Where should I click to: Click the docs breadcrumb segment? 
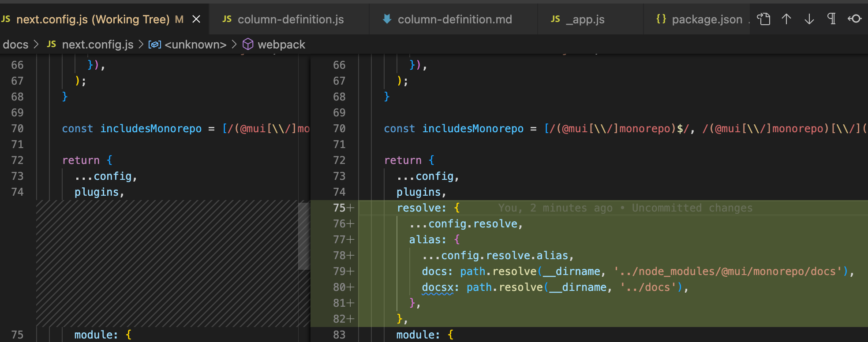click(x=15, y=45)
